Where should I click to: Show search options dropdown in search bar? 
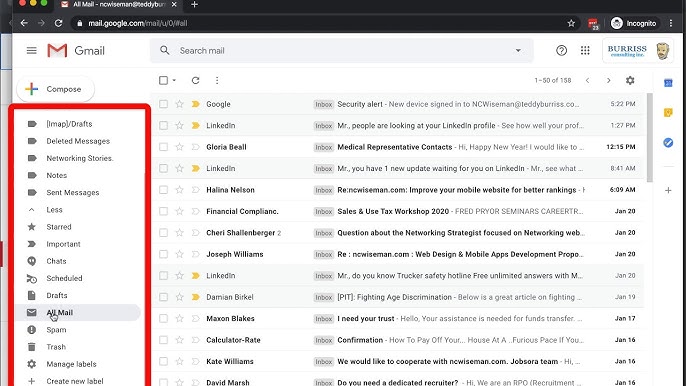pos(518,51)
